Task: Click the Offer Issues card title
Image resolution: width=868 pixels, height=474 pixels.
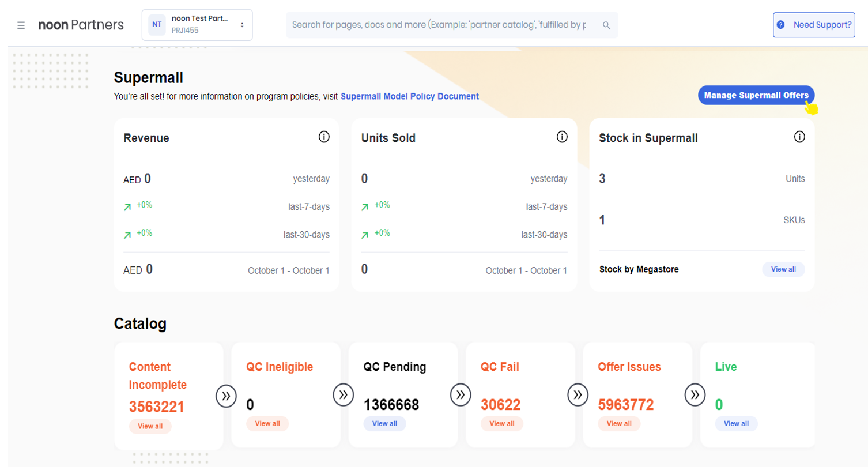Action: click(629, 367)
